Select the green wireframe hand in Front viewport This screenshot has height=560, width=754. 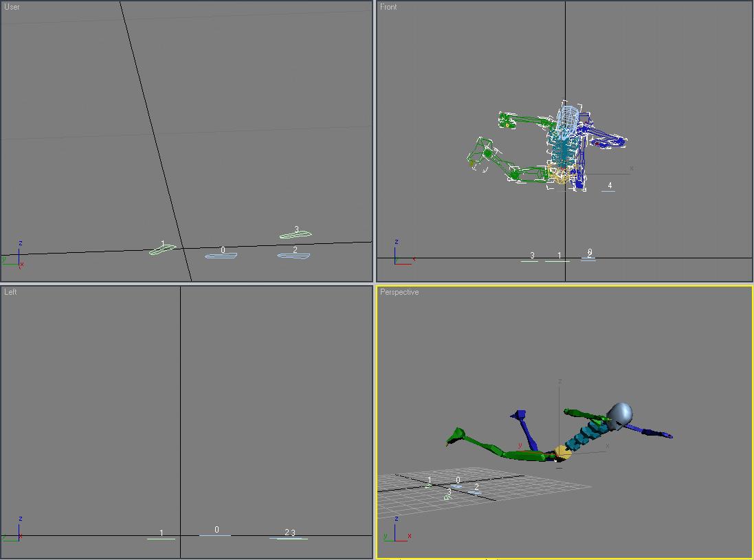pyautogui.click(x=507, y=122)
